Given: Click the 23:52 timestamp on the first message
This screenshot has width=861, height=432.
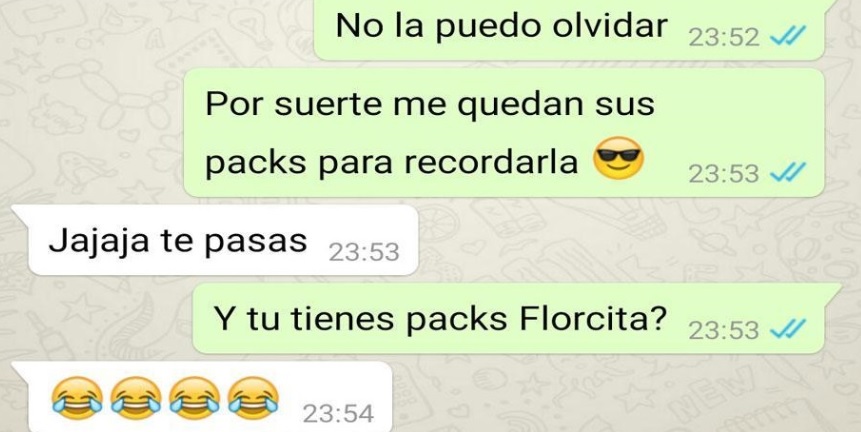Looking at the screenshot, I should [x=724, y=37].
